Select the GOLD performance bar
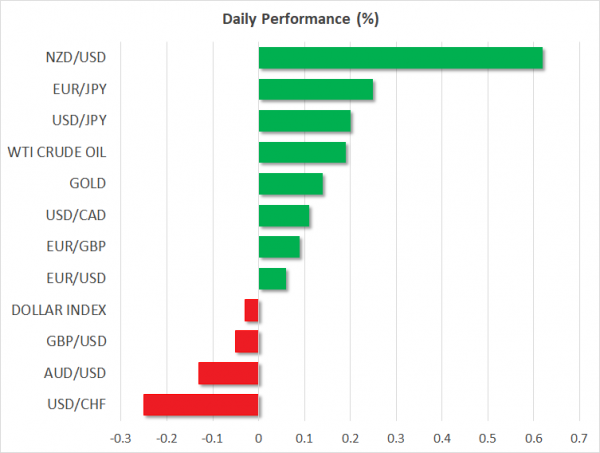Viewport: 600px width, 453px height. coord(290,184)
